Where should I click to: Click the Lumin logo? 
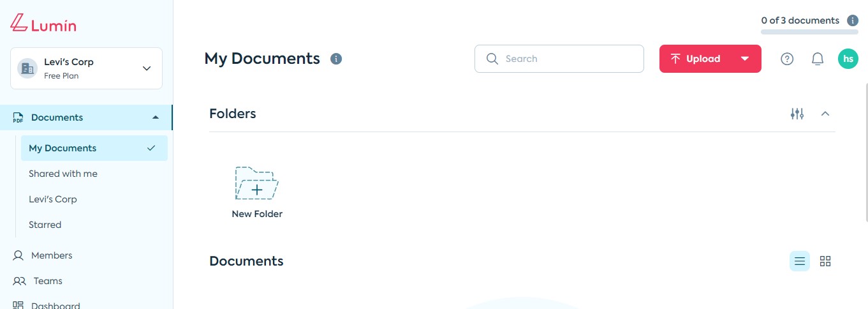point(43,24)
